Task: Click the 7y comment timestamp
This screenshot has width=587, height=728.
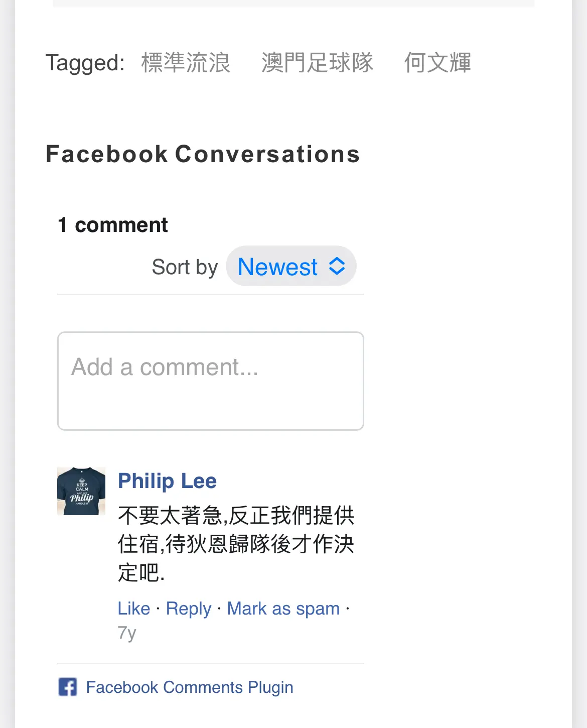Action: coord(127,633)
